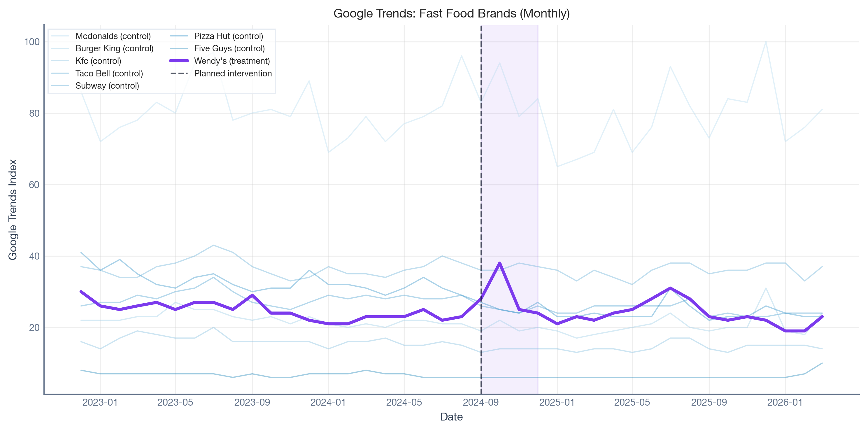The image size is (868, 431).
Task: Click the 2024-09 x-axis tick label
Action: coord(481,402)
